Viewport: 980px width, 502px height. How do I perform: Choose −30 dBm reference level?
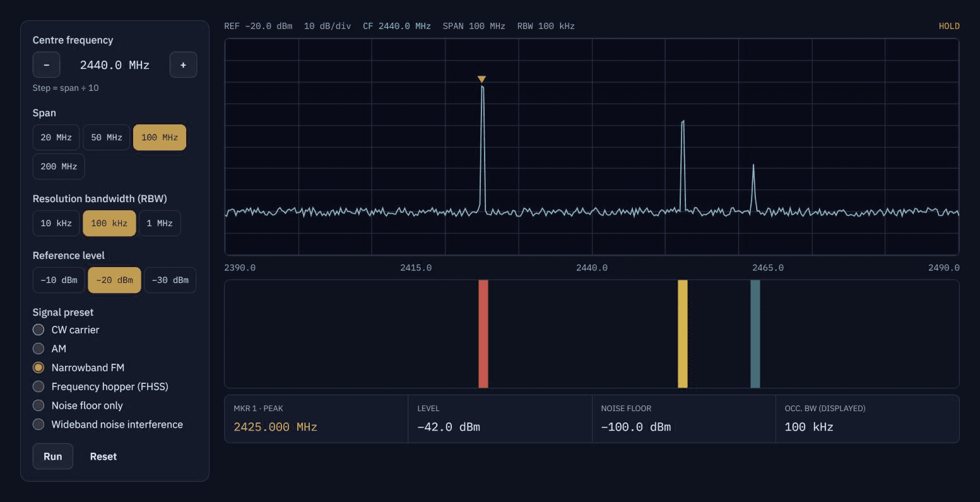pos(170,280)
